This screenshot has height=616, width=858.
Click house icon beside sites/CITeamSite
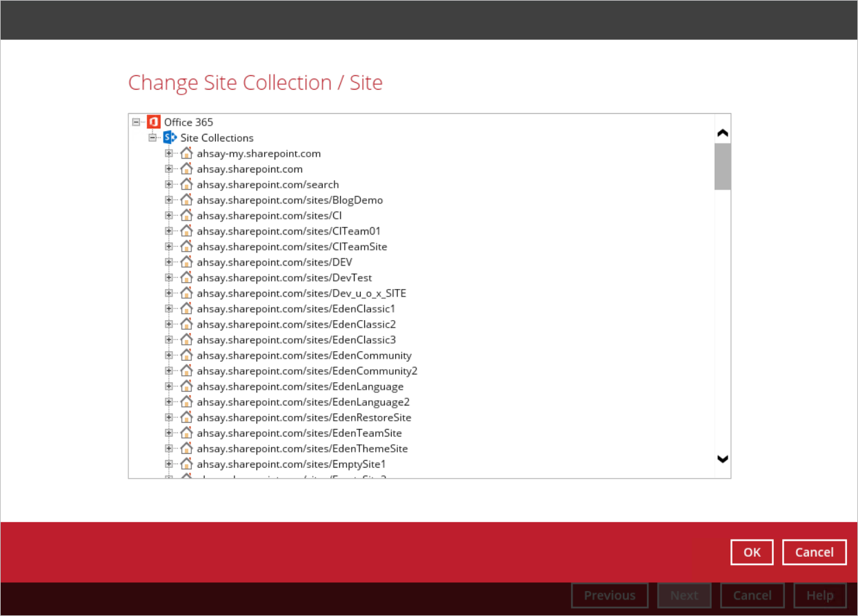point(186,246)
